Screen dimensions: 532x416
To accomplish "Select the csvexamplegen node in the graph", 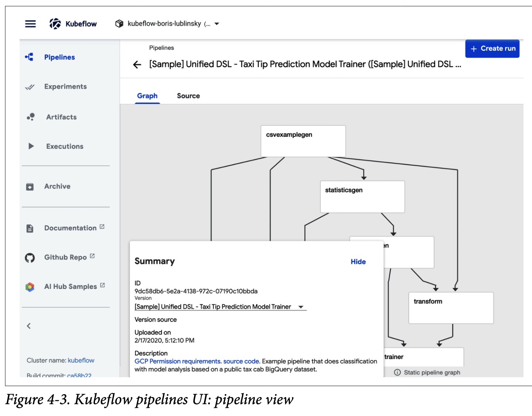I will [303, 141].
